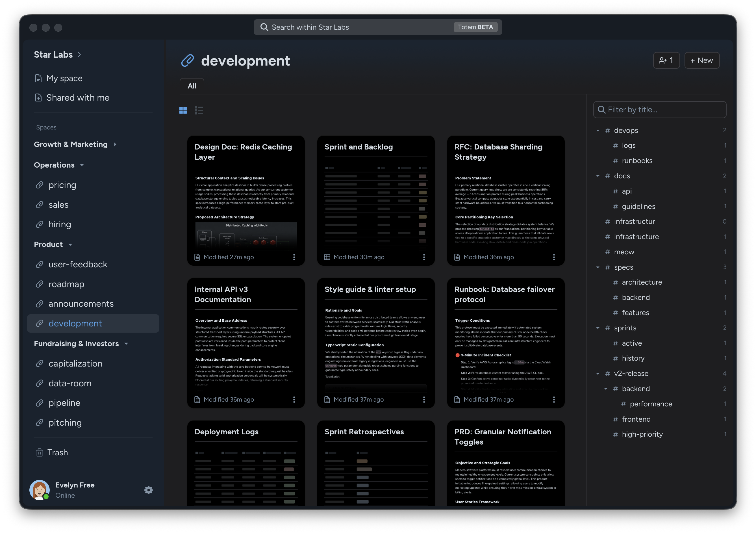Screen dimensions: 756x533
Task: Click link icon next to sales
Action: tap(40, 205)
